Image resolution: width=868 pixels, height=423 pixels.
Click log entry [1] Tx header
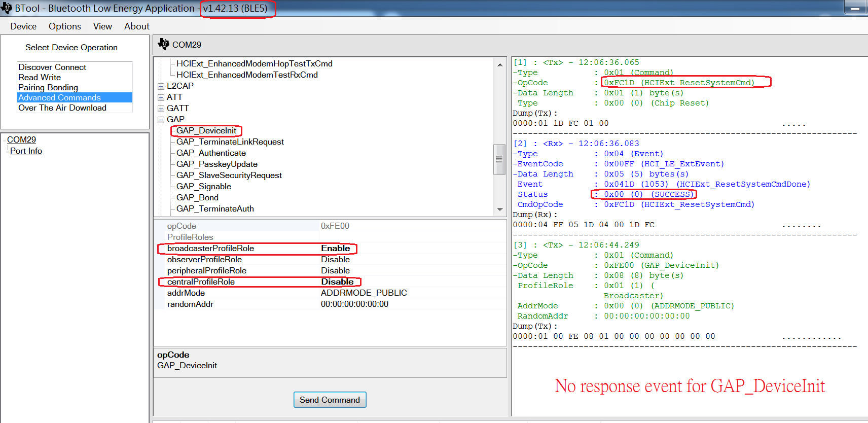click(576, 62)
